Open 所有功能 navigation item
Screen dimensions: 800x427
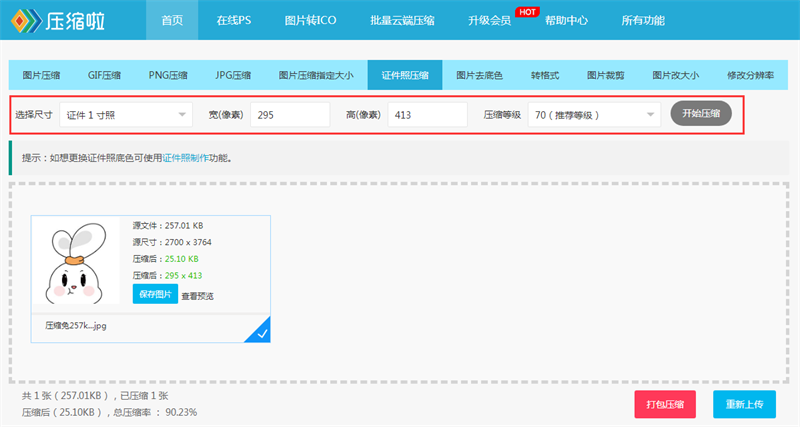pos(643,20)
